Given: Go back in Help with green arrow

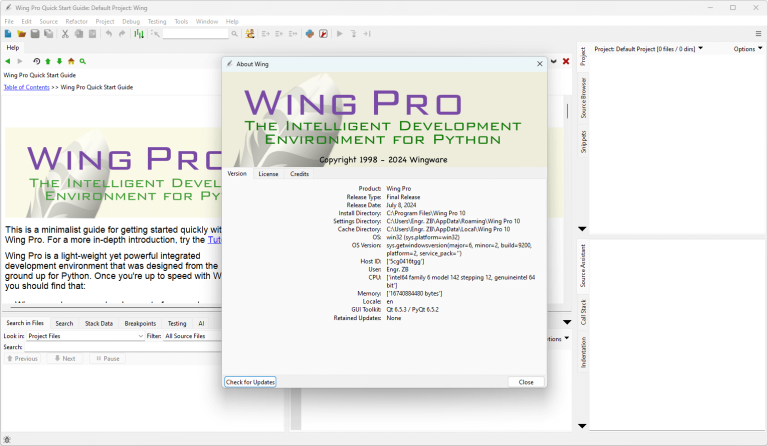Looking at the screenshot, I should tap(8, 61).
